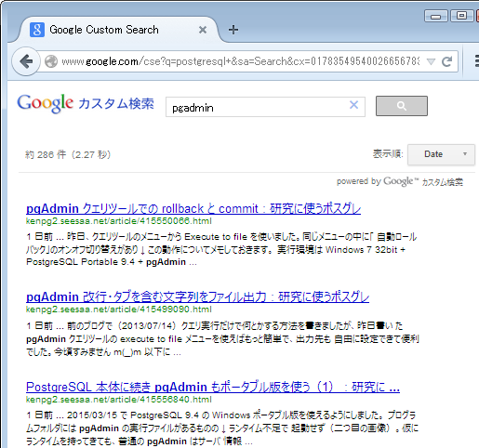Click the browser back arrow button
This screenshot has width=479, height=448.
click(26, 61)
